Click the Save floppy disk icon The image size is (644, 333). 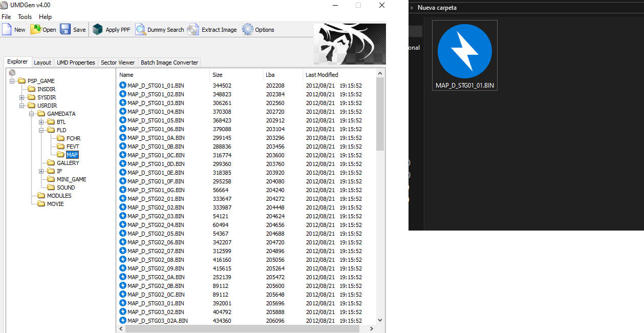tap(66, 30)
